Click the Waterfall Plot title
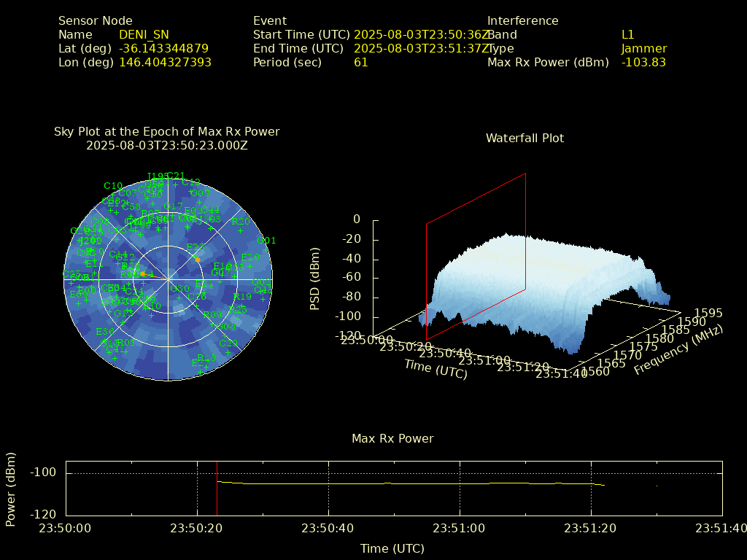747x560 pixels. point(525,138)
